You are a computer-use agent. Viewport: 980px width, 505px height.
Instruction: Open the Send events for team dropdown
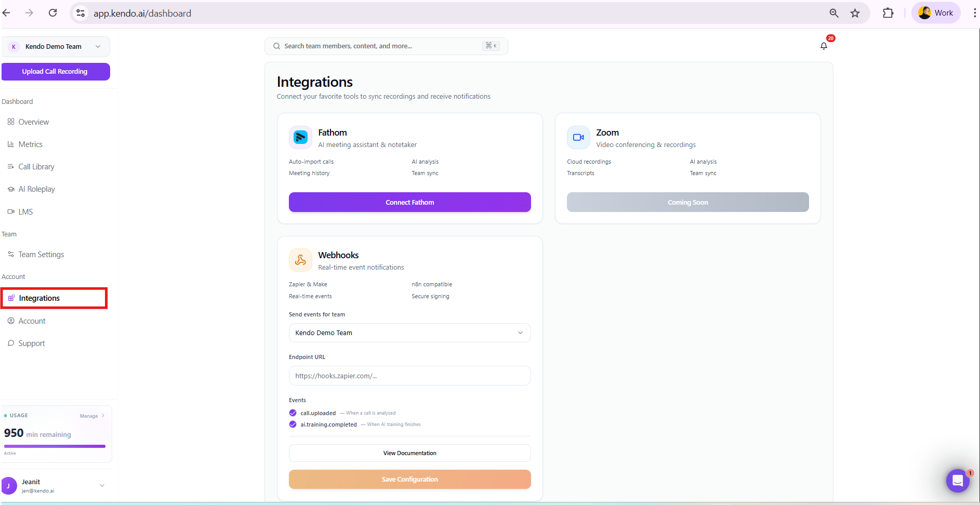[409, 333]
